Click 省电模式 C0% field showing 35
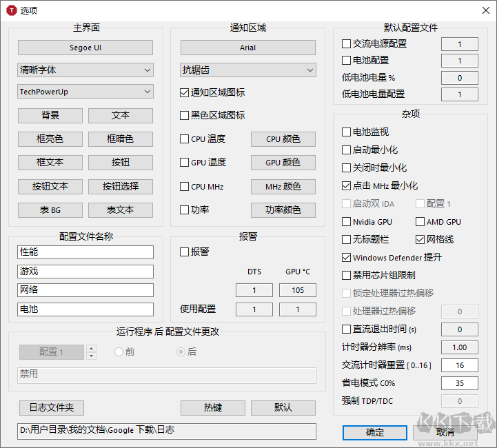The image size is (497, 448). 460,383
